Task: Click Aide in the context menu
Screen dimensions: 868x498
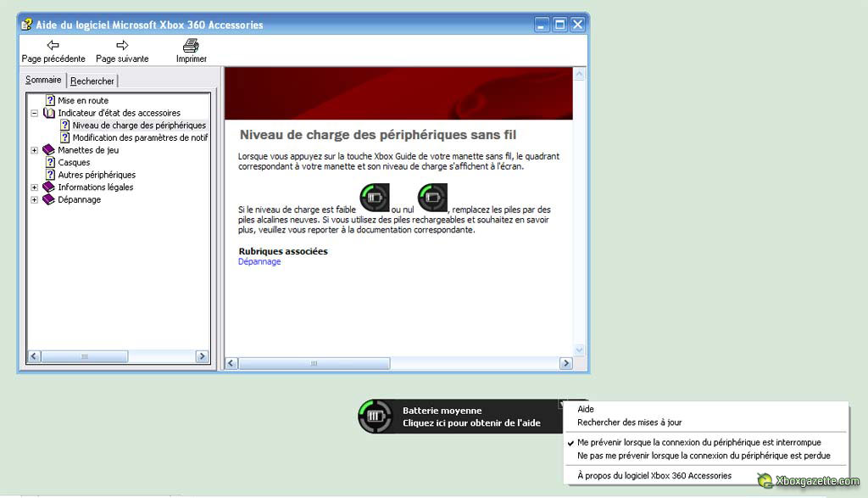Action: tap(586, 409)
